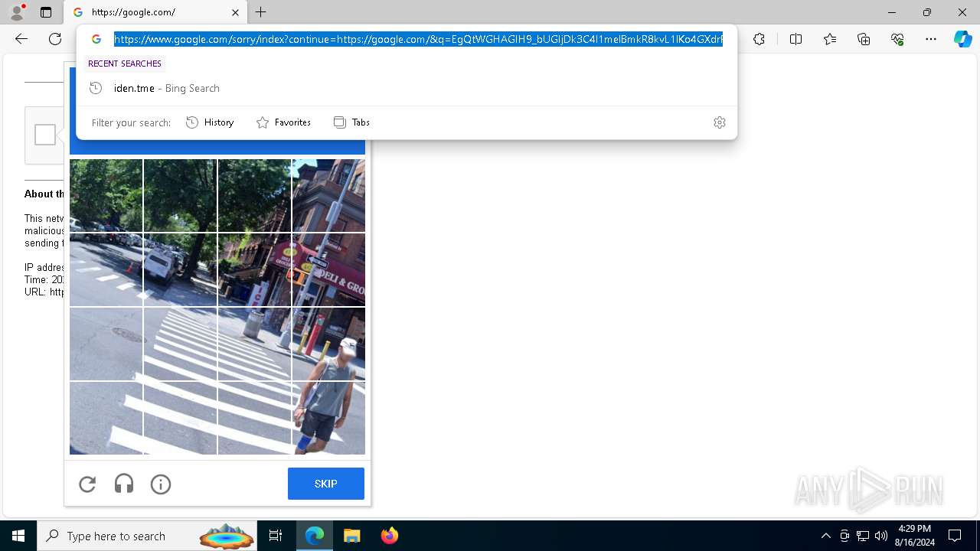This screenshot has height=551, width=980.
Task: Open the profile avatar icon
Action: click(17, 12)
